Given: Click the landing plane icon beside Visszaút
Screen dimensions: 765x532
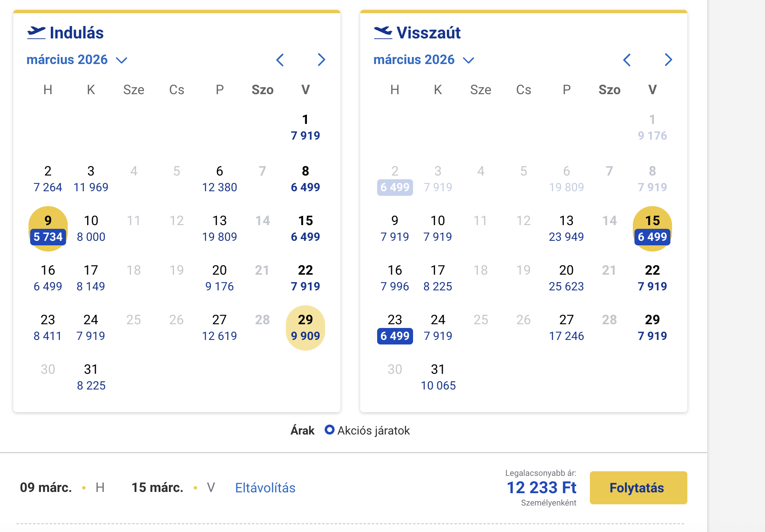Looking at the screenshot, I should (x=383, y=32).
